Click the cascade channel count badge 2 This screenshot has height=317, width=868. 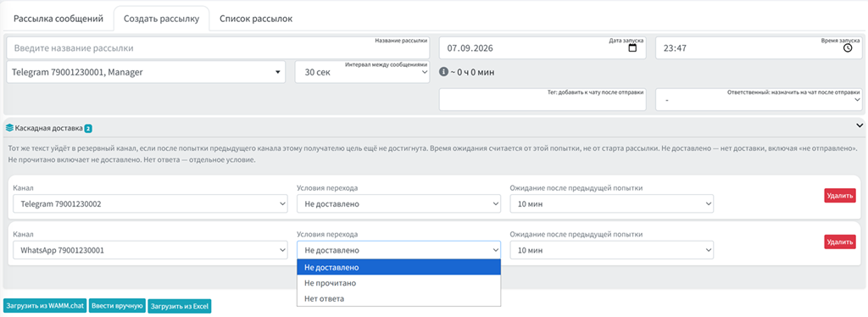(x=88, y=128)
